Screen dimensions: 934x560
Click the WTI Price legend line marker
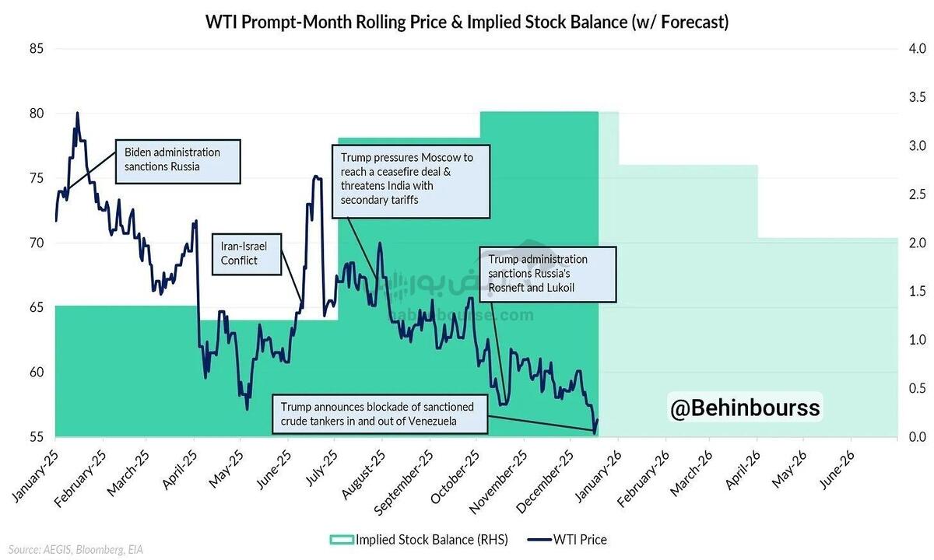532,540
